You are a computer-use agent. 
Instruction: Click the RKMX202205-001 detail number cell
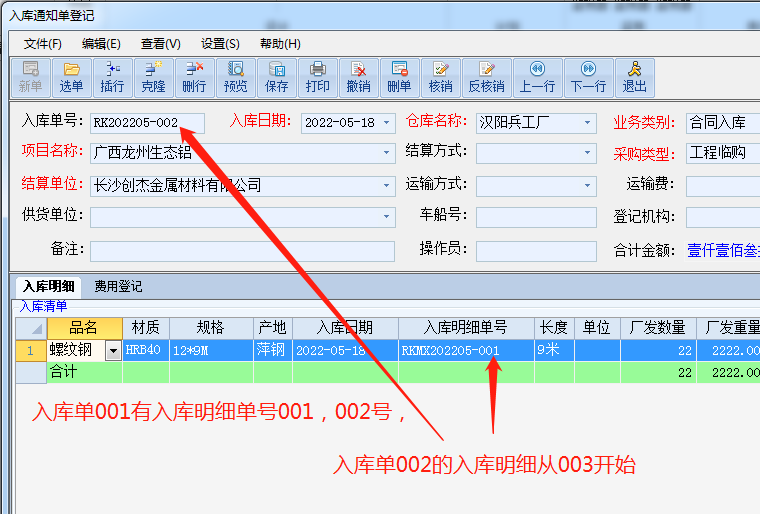point(466,351)
